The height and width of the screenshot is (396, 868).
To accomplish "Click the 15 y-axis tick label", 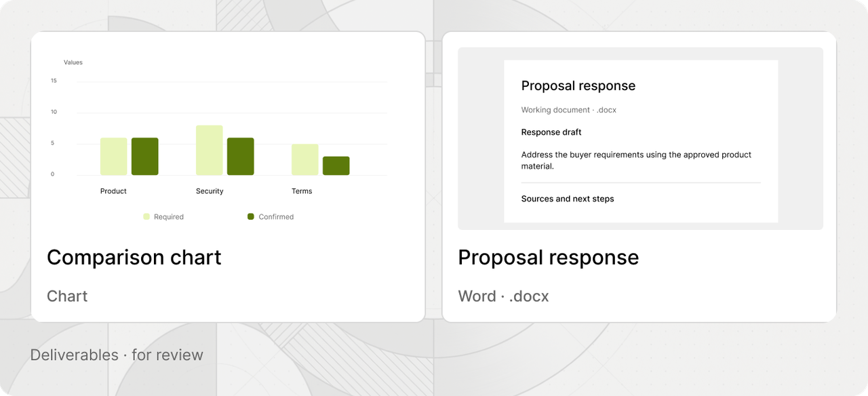I will point(54,81).
